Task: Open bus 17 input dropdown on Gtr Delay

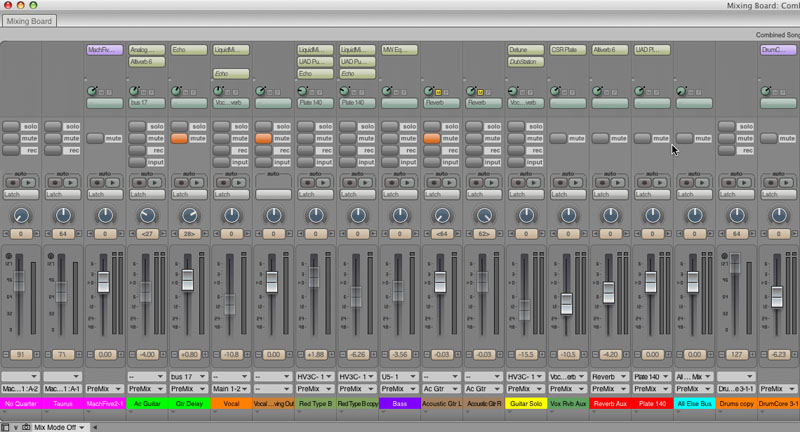Action: [189, 377]
